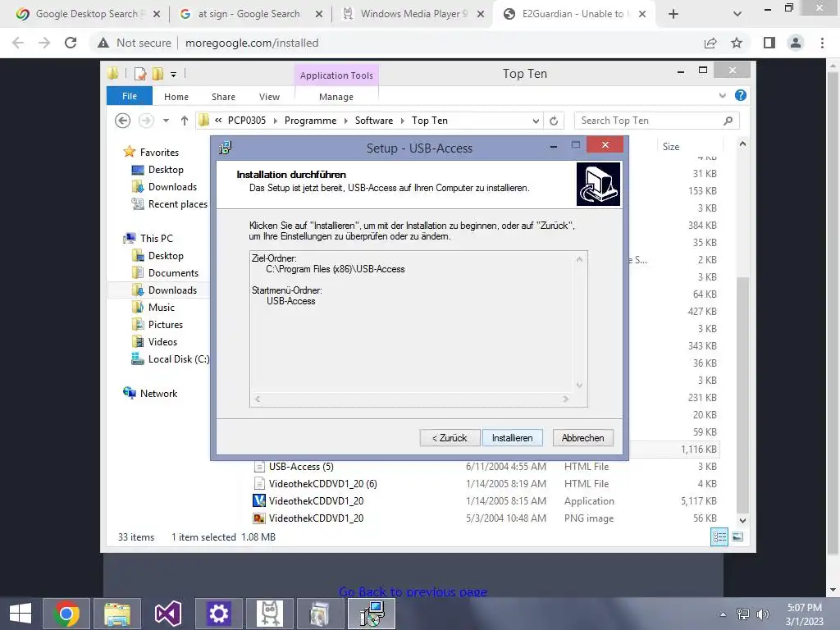Click the Chrome share page icon
The image size is (840, 630).
(710, 43)
